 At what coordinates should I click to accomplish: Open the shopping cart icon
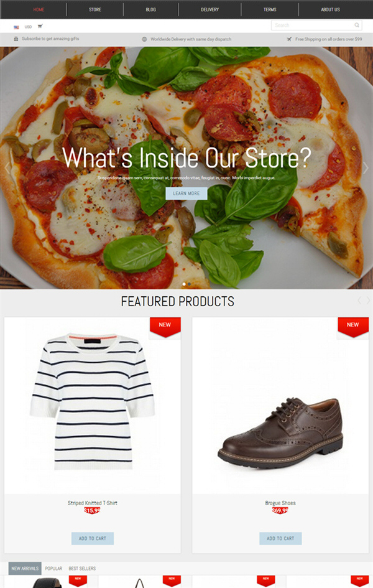point(40,26)
